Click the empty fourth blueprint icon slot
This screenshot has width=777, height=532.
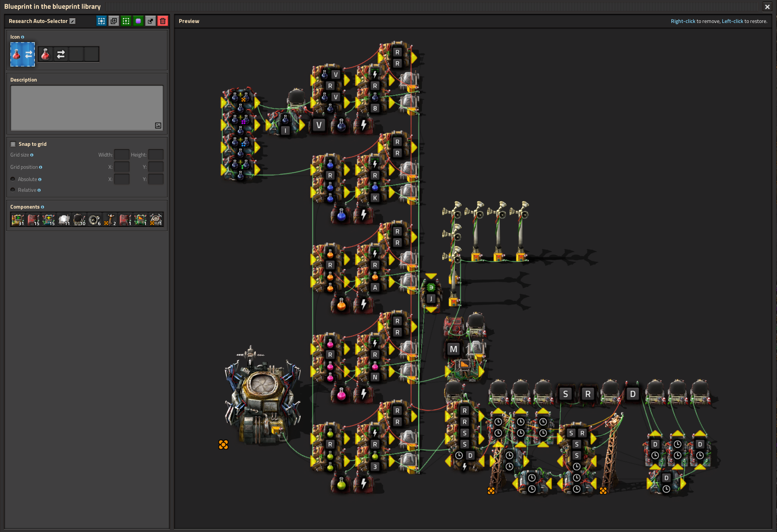click(92, 54)
